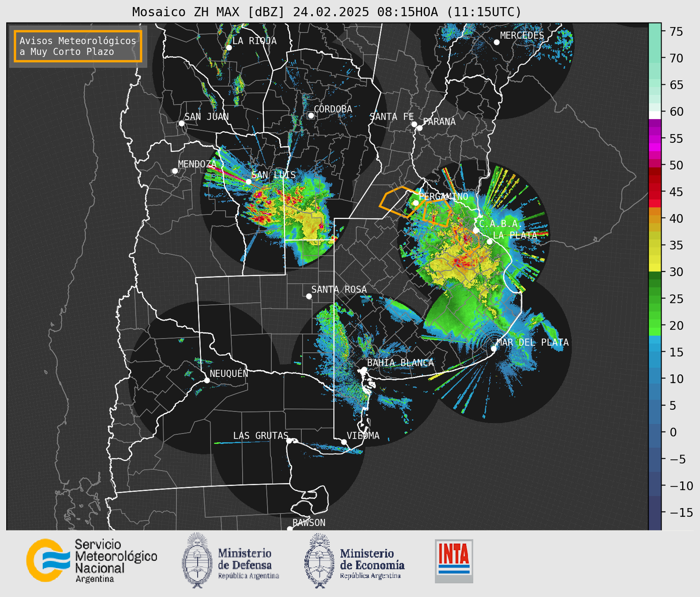The height and width of the screenshot is (597, 700).
Task: Click the MERCEDES city marker dot
Action: (497, 42)
